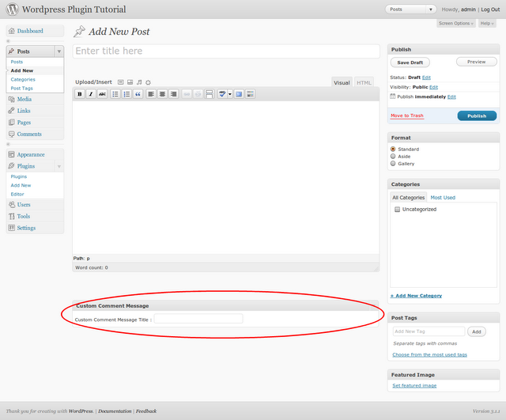Viewport: 506px width, 420px height.
Task: Open the Settings menu
Action: click(x=26, y=228)
